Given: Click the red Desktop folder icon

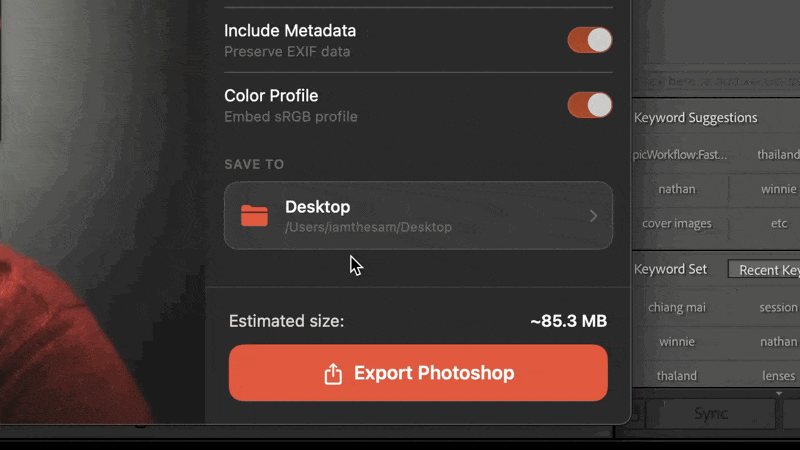Looking at the screenshot, I should [x=254, y=215].
